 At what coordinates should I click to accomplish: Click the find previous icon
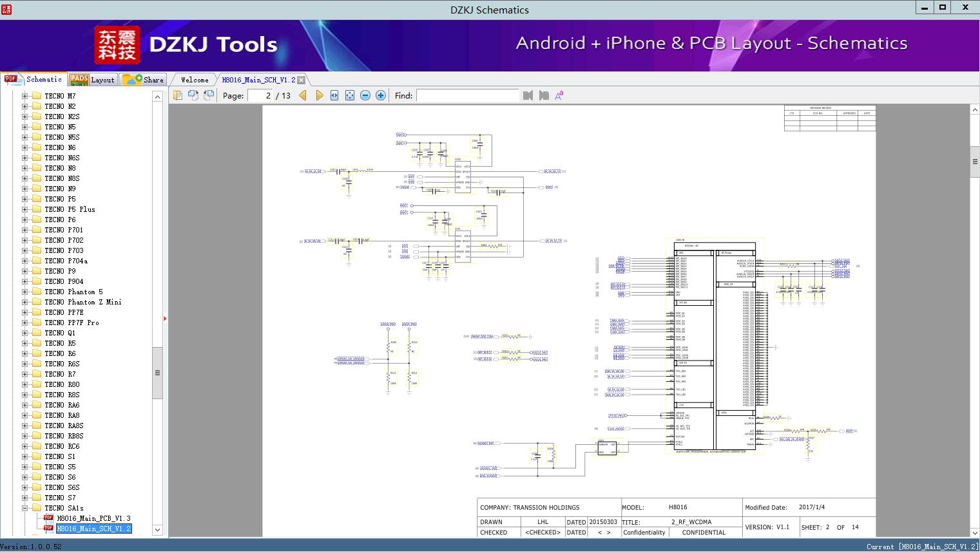click(528, 95)
